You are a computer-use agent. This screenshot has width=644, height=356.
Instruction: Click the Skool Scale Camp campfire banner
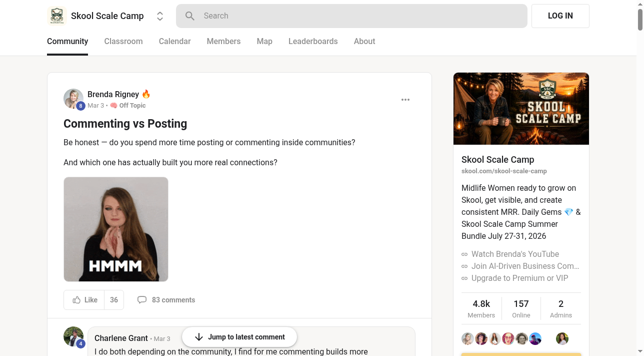coord(521,109)
